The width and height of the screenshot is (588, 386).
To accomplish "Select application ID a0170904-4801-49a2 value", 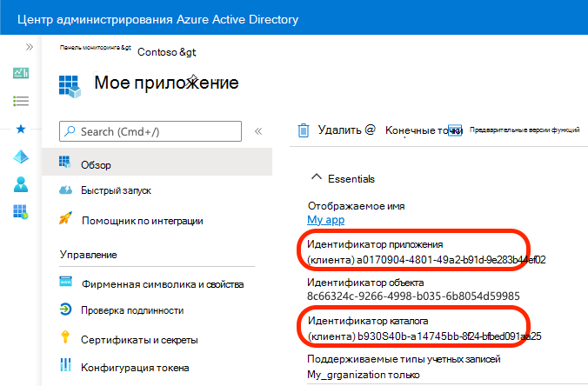I will pyautogui.click(x=451, y=260).
